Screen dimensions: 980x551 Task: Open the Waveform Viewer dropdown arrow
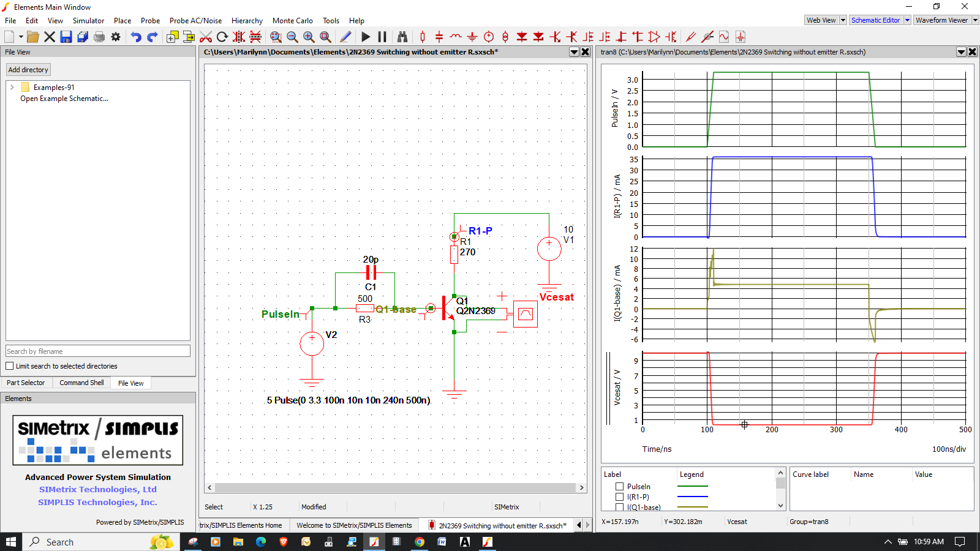[975, 20]
